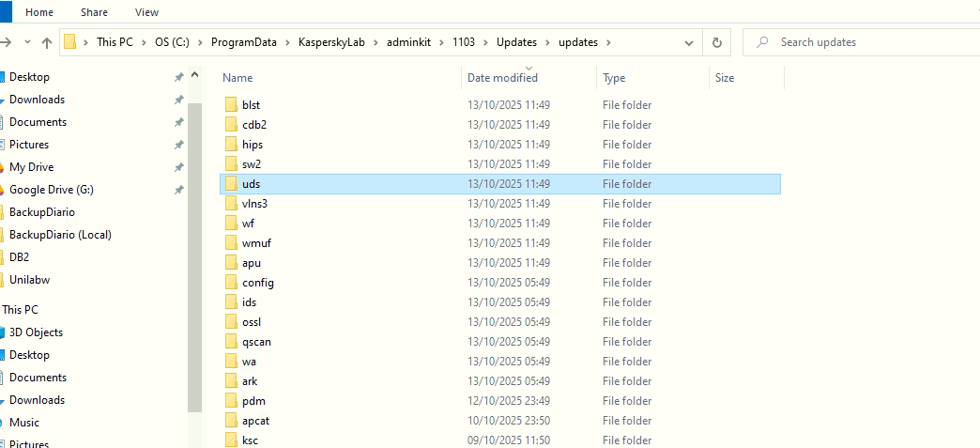Screen dimensions: 980x448
Task: Select the cdb2 folder icon
Action: coord(231,125)
